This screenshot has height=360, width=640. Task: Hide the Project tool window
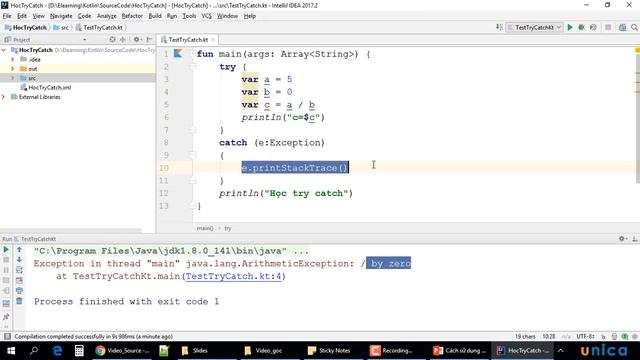click(149, 40)
